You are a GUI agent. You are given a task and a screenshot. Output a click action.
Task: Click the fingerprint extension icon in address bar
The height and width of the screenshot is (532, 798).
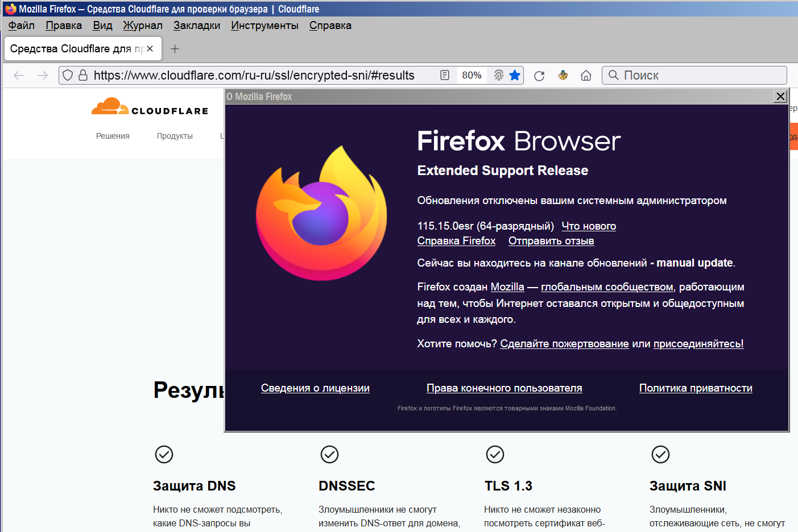click(x=499, y=75)
